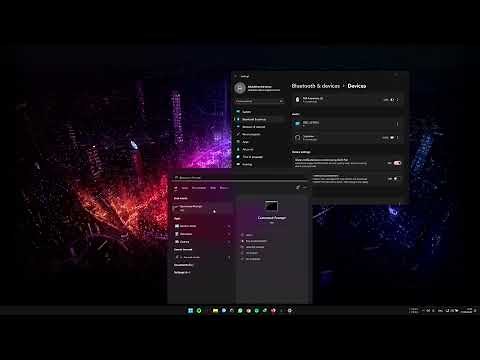The width and height of the screenshot is (480, 360).
Task: Click Pin to taskbar in preview pane
Action: tap(253, 259)
